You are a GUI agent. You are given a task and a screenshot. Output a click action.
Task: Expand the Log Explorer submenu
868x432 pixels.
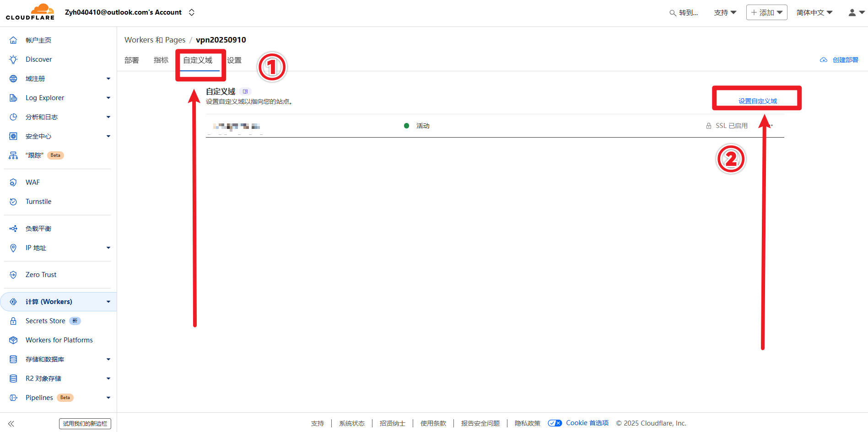coord(108,98)
